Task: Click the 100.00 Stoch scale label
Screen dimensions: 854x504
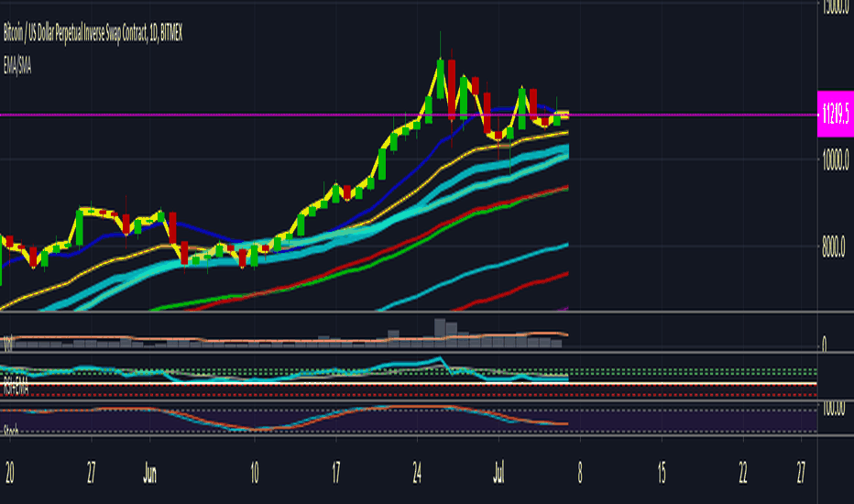Action: pos(833,408)
